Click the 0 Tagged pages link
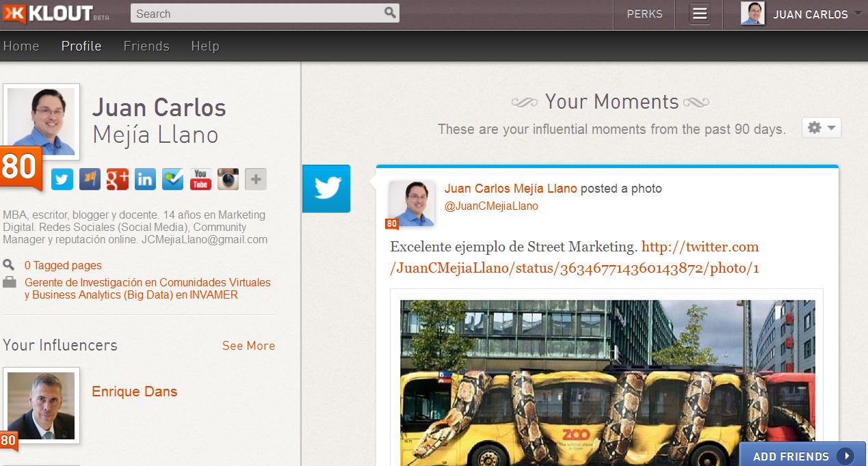The image size is (868, 466). point(63,266)
